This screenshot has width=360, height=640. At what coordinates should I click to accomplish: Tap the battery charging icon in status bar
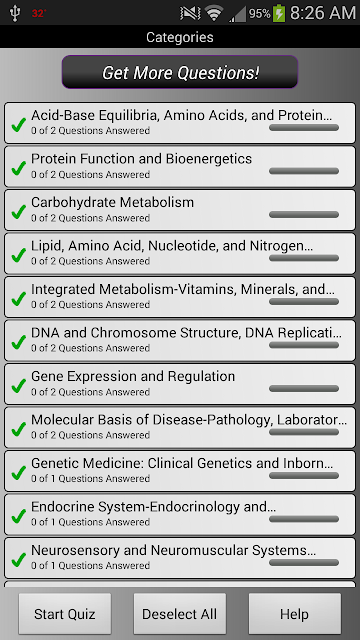(x=279, y=13)
